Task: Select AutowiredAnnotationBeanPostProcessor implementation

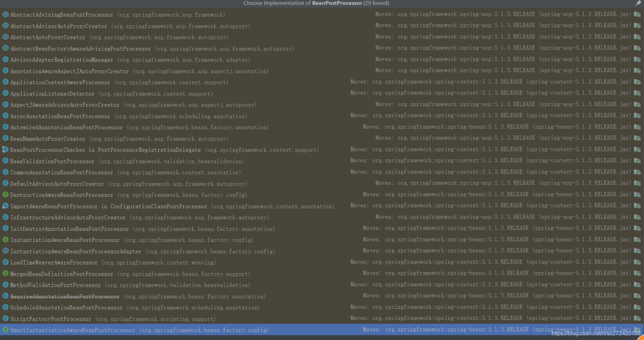Action: pyautogui.click(x=322, y=127)
